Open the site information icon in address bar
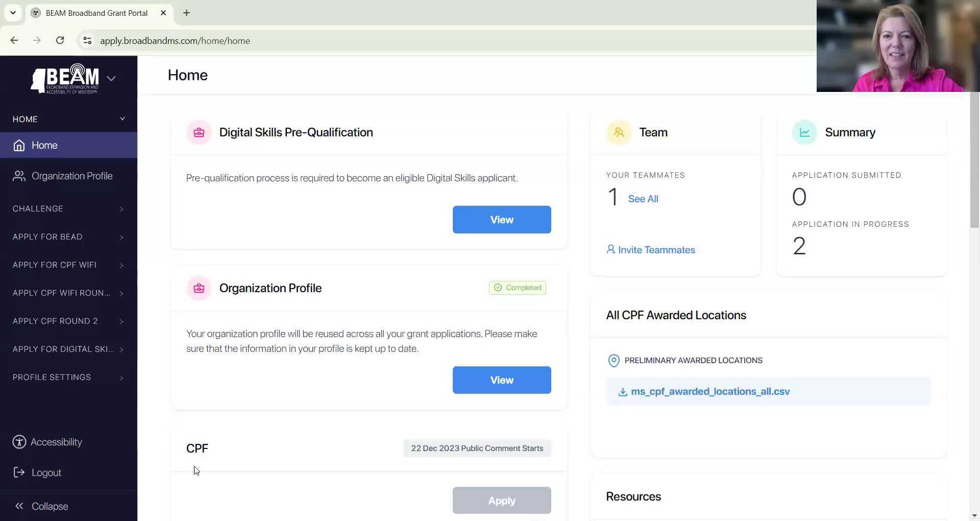980x521 pixels. (x=87, y=40)
